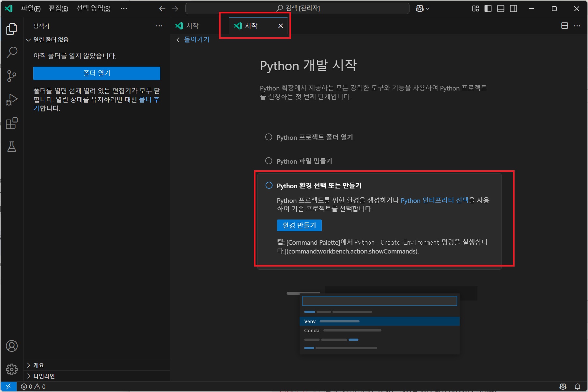The height and width of the screenshot is (392, 588).
Task: Open the Explorer view in activity bar
Action: [x=12, y=29]
